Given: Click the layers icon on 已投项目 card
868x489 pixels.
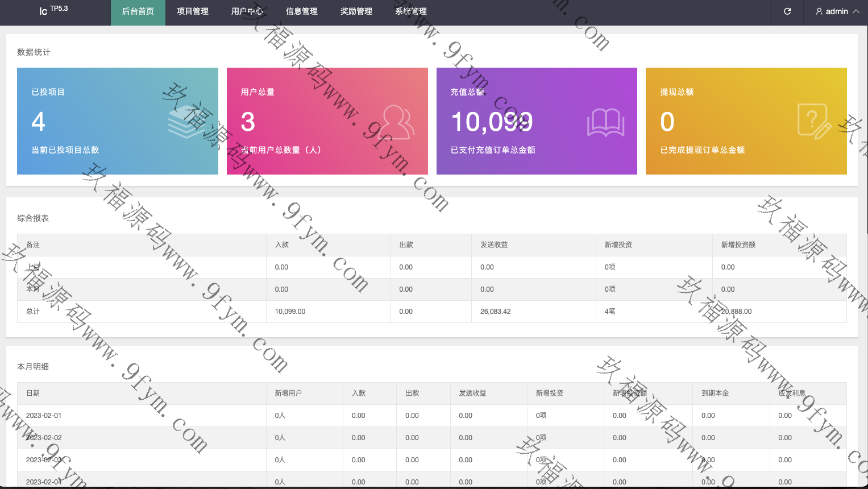Looking at the screenshot, I should click(186, 122).
